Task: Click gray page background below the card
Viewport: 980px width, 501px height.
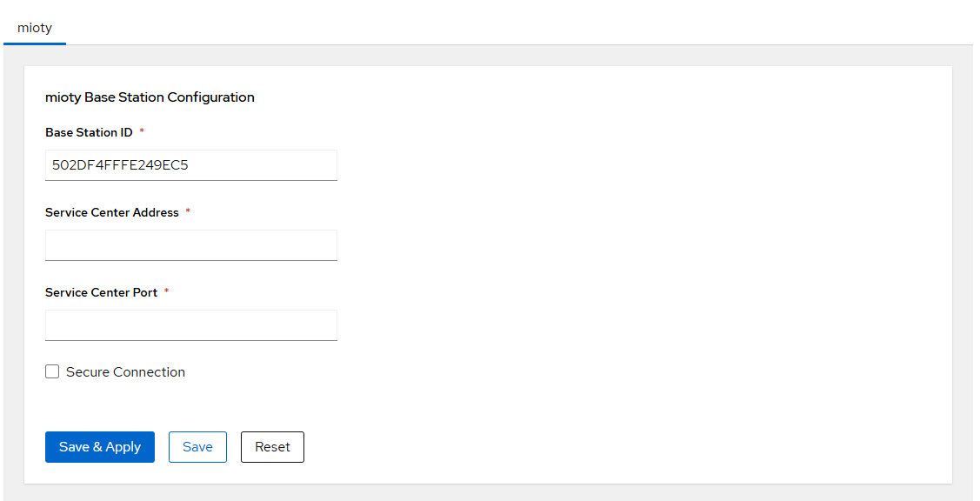Action: click(x=487, y=493)
